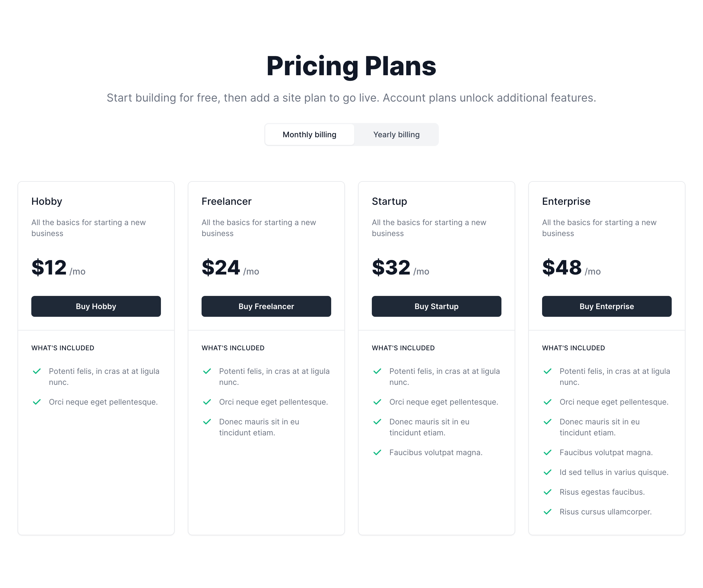This screenshot has height=588, width=703.
Task: Click the Buy Freelancer button
Action: tap(266, 306)
